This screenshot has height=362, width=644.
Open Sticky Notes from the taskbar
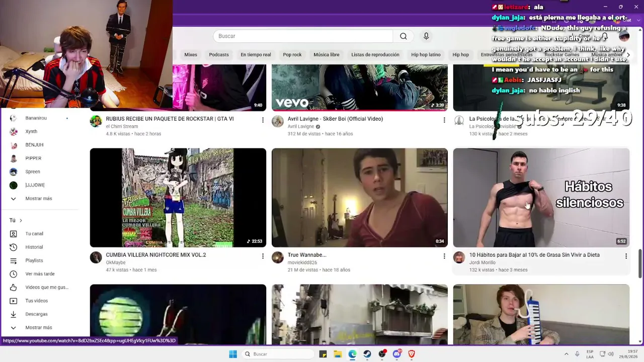(x=323, y=354)
